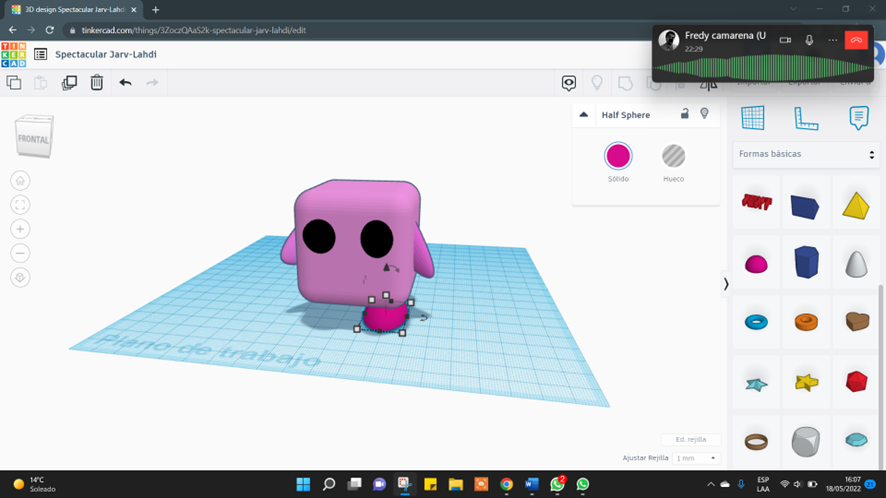
Task: Pick the red Icosahedron shape
Action: pos(857,382)
